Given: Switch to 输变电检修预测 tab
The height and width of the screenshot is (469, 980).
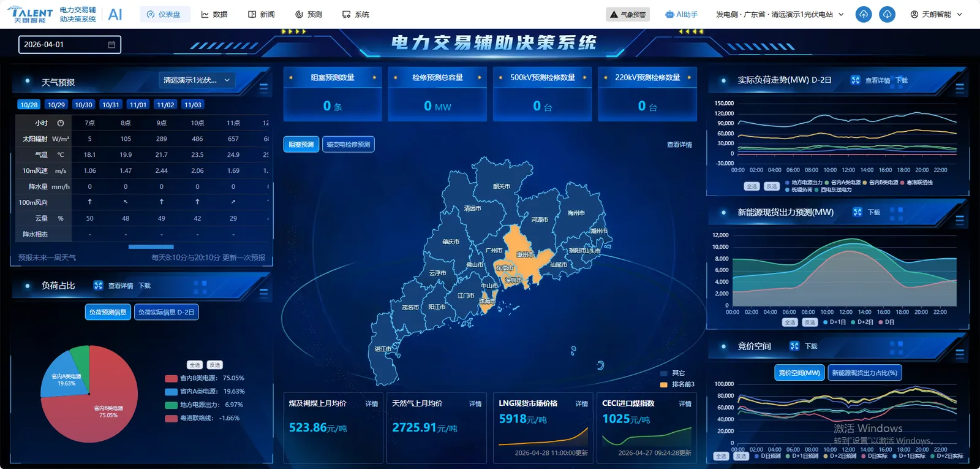Looking at the screenshot, I should pos(348,145).
